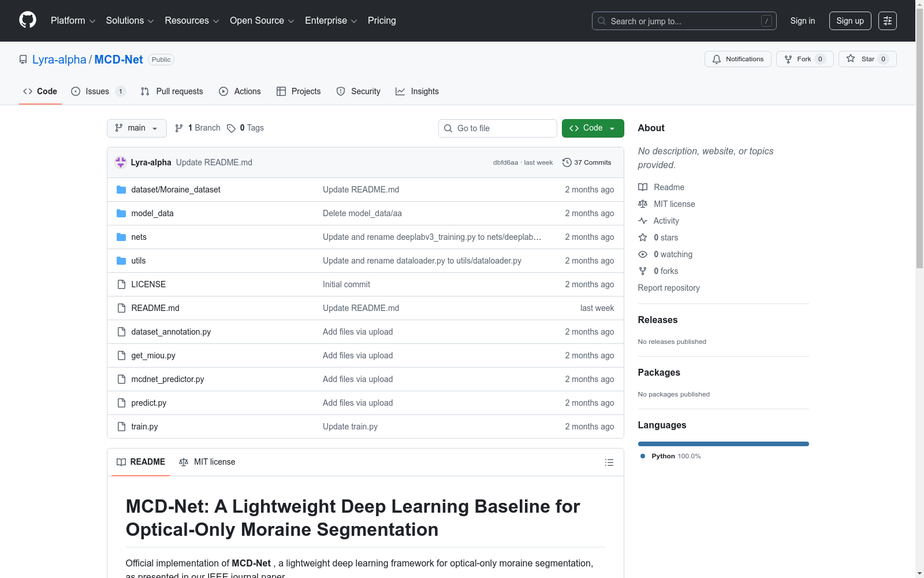Viewport: 924px width, 578px height.
Task: Click the page vertical scrollbar thumb
Action: coord(920,139)
